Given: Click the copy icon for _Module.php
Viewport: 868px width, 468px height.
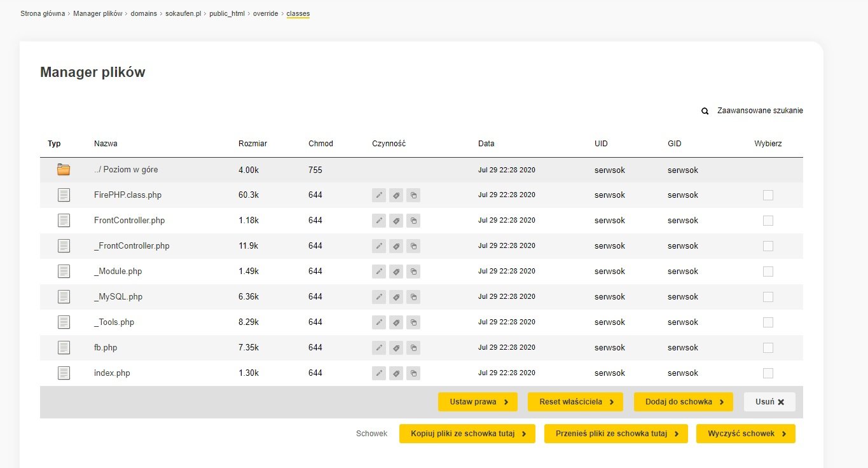Looking at the screenshot, I should (413, 272).
